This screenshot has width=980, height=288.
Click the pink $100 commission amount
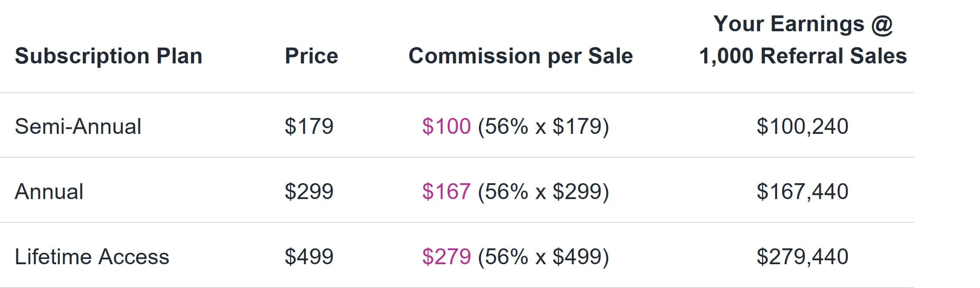click(446, 126)
